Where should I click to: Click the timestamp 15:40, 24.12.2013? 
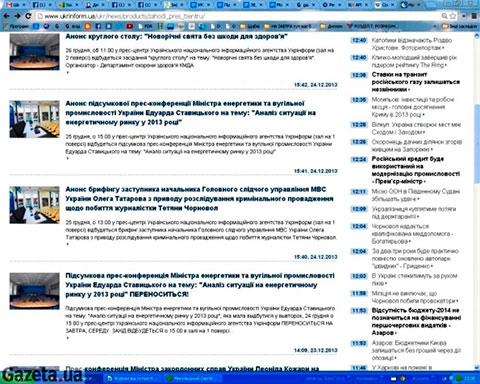click(315, 257)
